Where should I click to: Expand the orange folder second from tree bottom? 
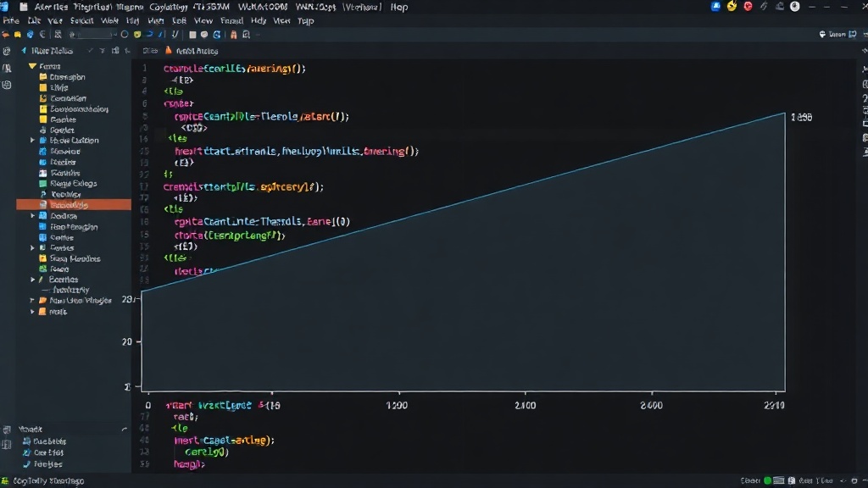point(32,301)
